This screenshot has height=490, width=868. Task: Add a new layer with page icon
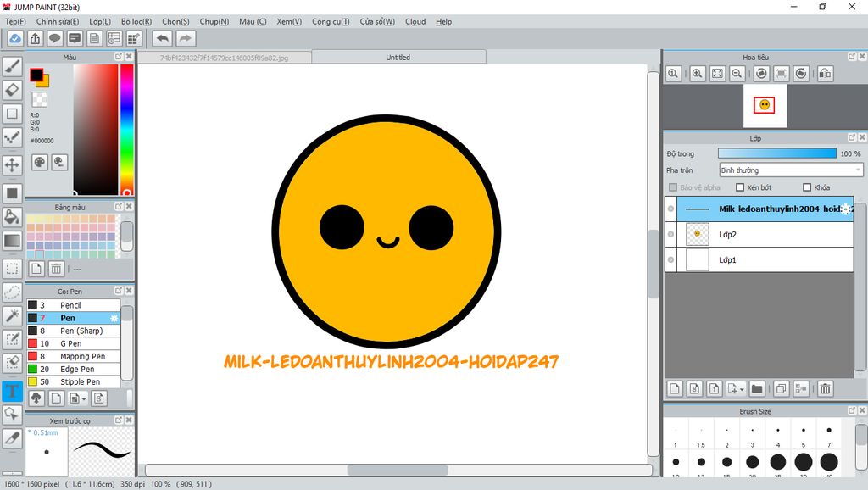(674, 388)
